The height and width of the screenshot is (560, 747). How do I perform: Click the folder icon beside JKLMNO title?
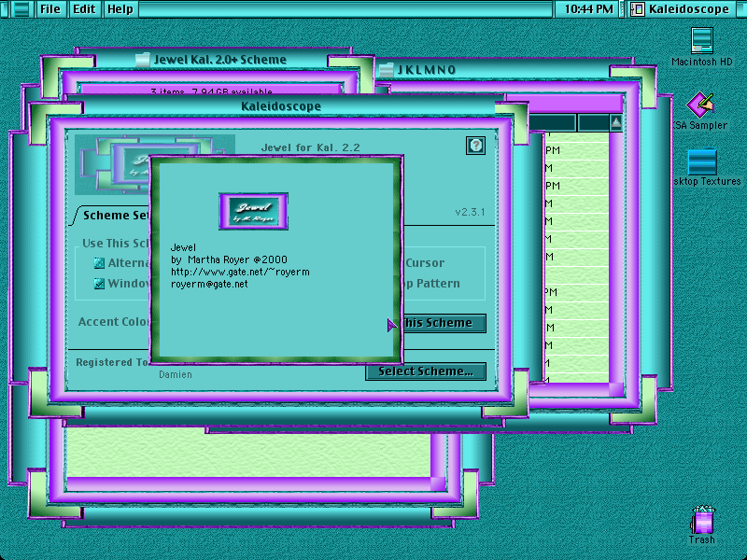click(x=387, y=70)
